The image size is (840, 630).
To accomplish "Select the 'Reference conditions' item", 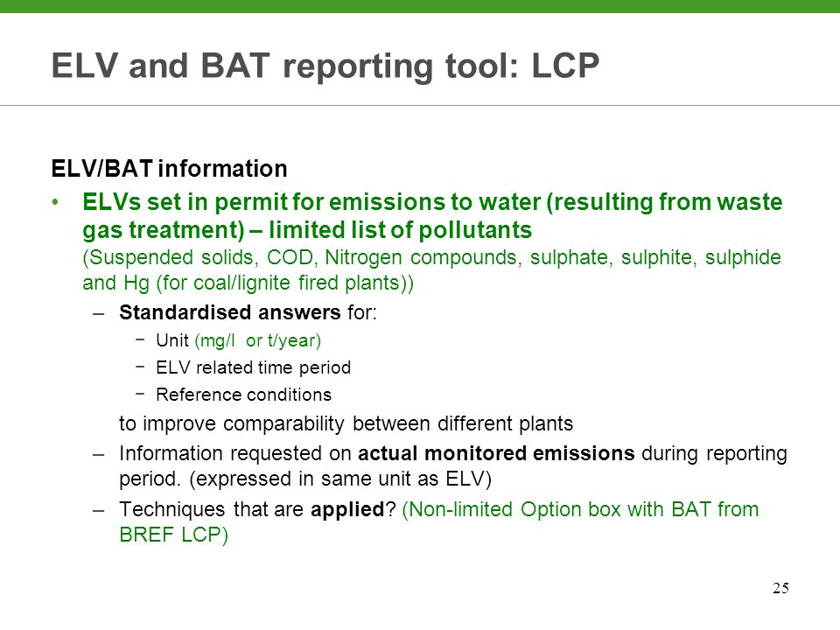I will (244, 395).
